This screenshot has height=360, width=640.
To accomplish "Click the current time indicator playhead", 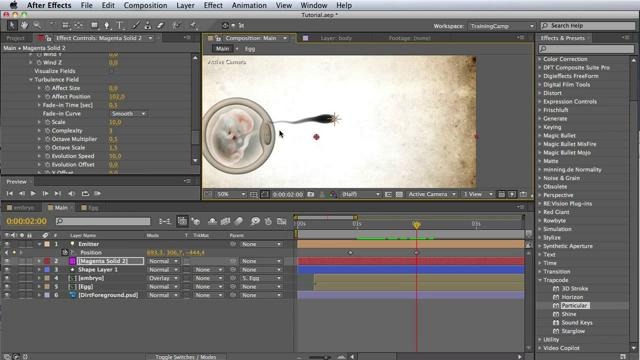I will (416, 225).
